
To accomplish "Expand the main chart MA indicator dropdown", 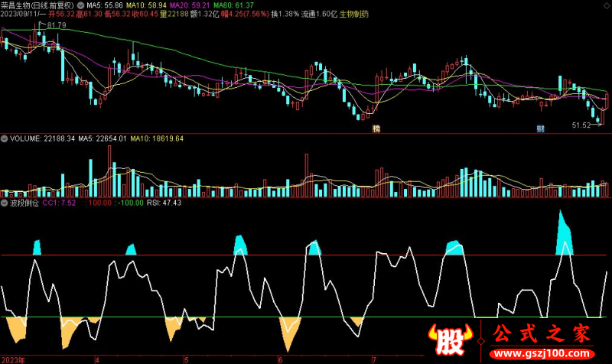I will coord(80,5).
